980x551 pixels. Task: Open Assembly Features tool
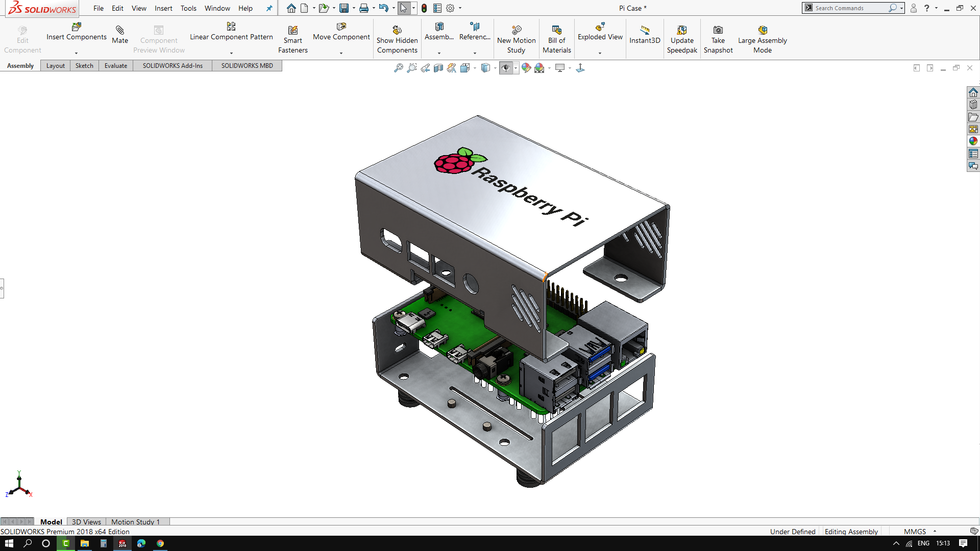[439, 32]
